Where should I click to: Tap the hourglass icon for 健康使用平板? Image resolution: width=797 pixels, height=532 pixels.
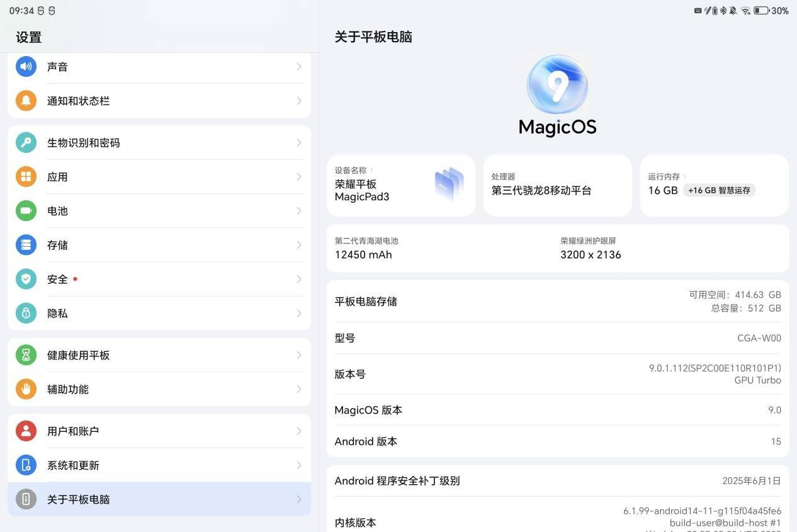point(26,355)
